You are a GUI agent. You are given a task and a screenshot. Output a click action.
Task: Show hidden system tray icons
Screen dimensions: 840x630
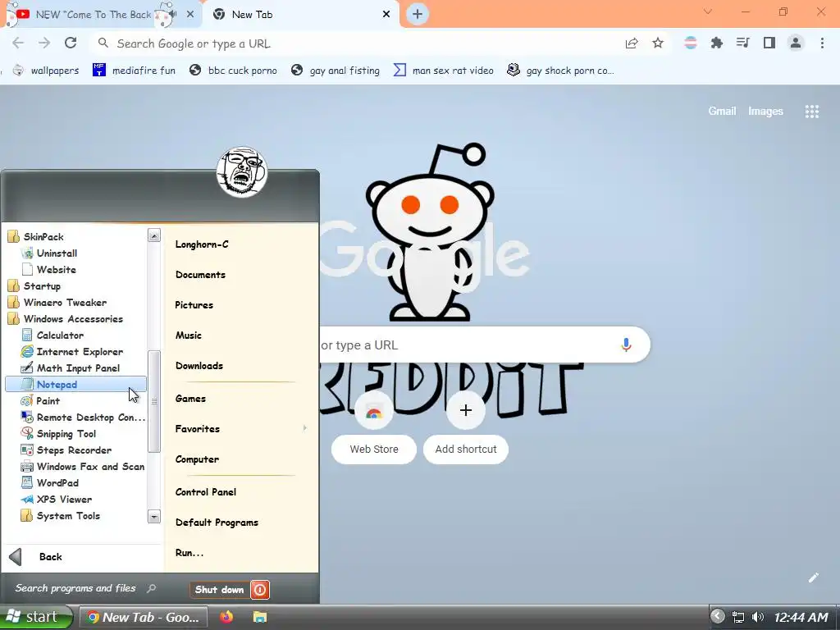click(x=717, y=616)
